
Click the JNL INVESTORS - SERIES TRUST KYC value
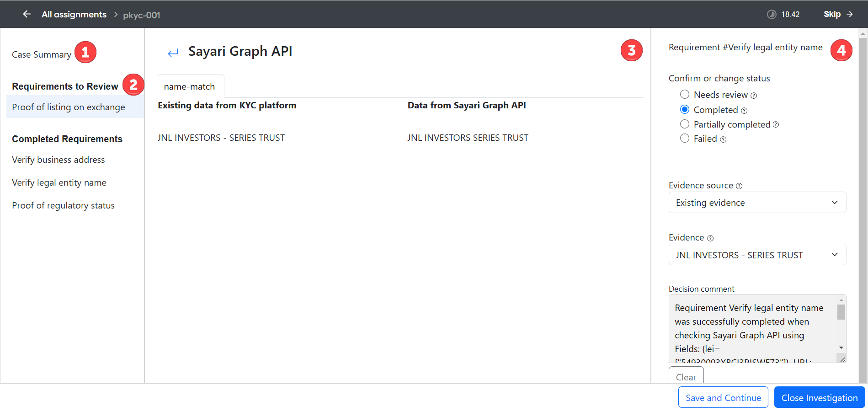[x=221, y=138]
